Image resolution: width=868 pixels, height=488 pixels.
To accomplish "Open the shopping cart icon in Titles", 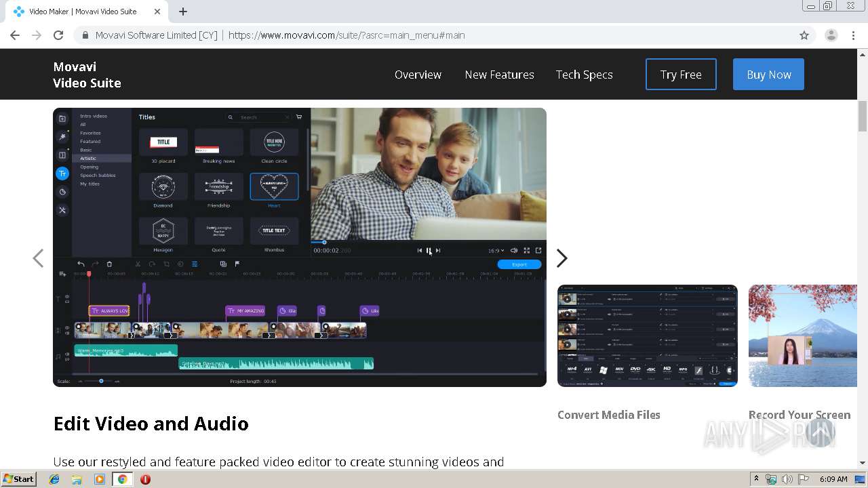I will (x=299, y=117).
